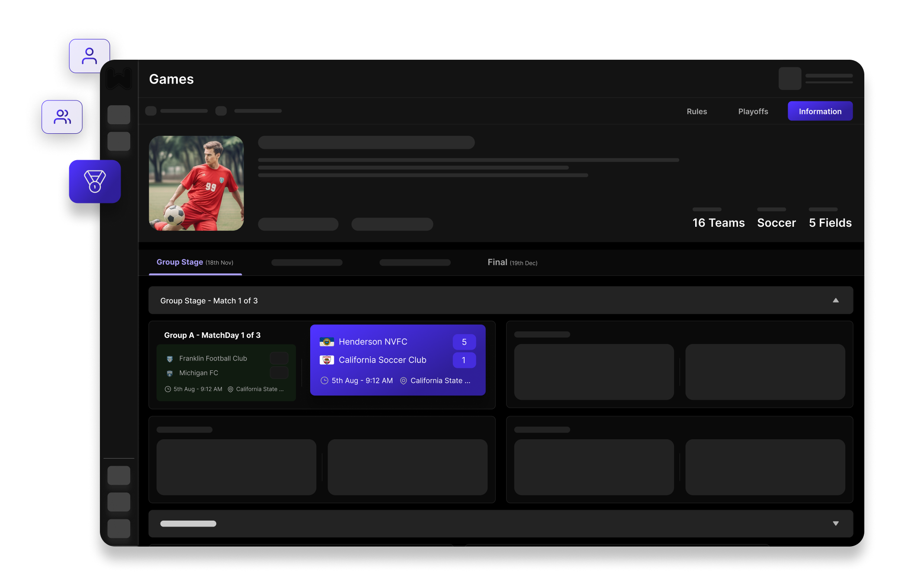Expand the collapsed match section below
The image size is (924, 579).
(835, 523)
